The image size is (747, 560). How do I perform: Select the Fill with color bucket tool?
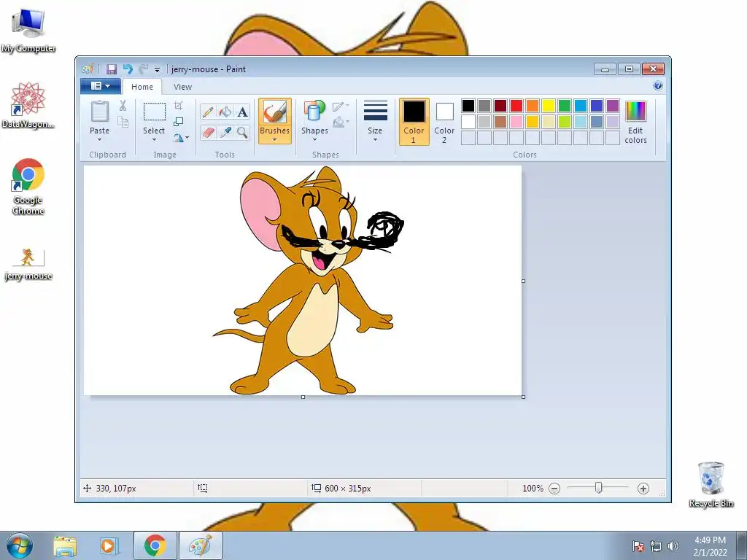click(225, 112)
